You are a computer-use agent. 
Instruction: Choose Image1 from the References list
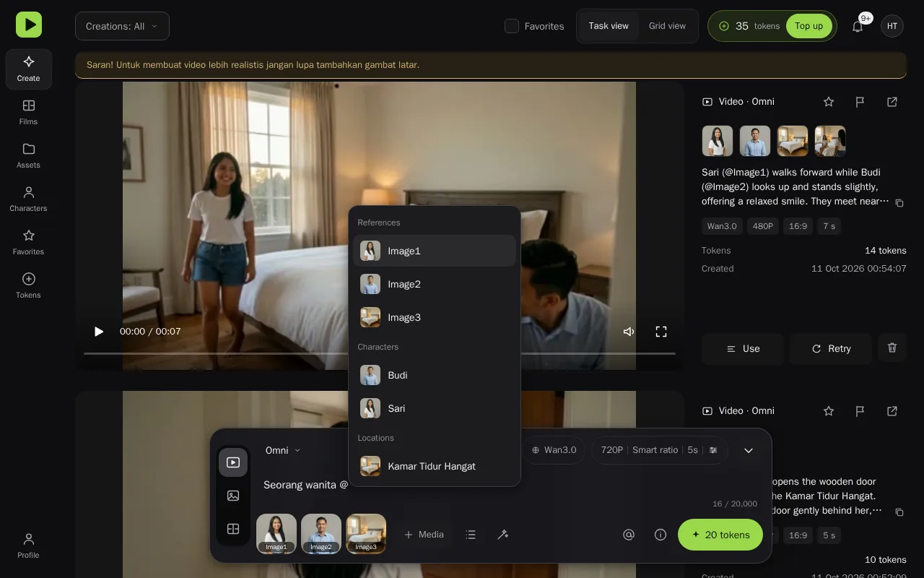(x=435, y=251)
